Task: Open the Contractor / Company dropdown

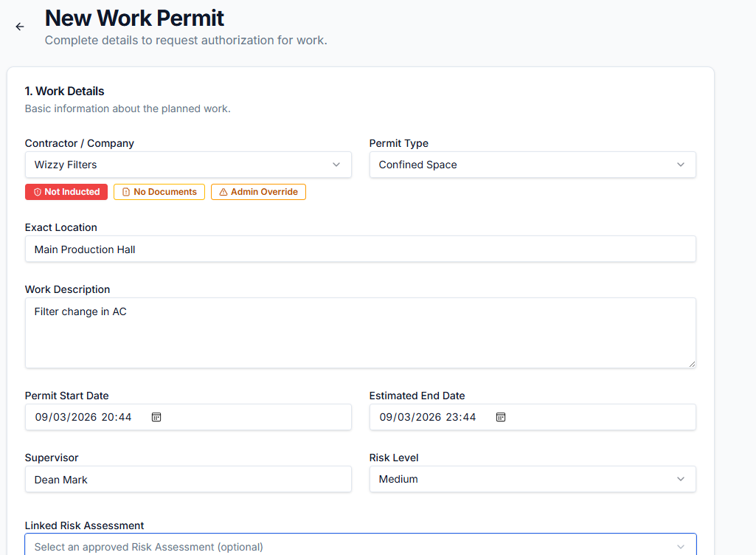Action: click(x=188, y=165)
